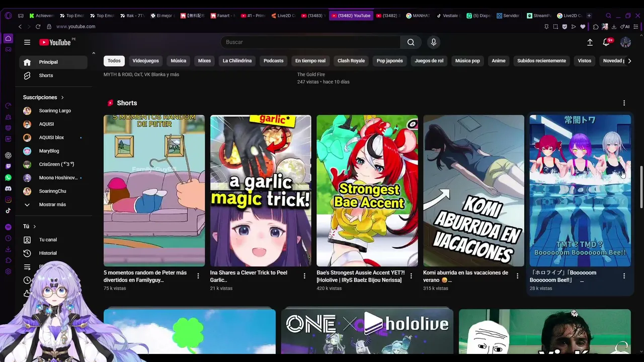Open options menu for Komi aburrida short
Screen dimensions: 644x362
517,276
